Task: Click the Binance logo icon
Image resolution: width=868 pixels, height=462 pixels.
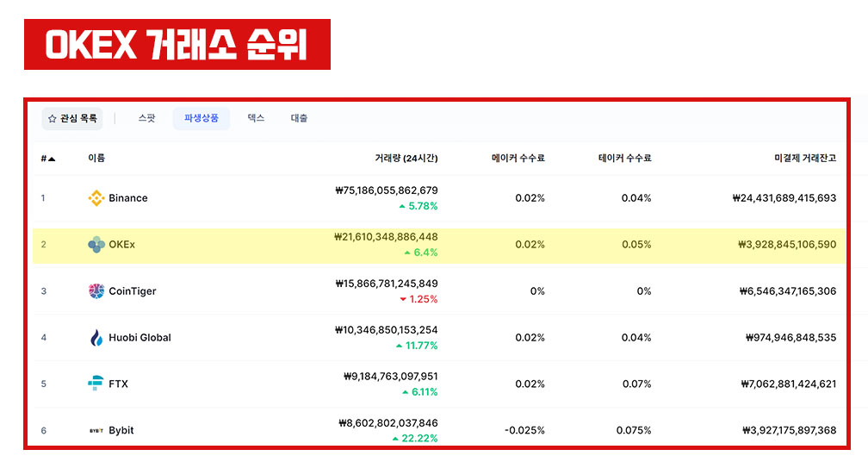Action: pyautogui.click(x=96, y=197)
